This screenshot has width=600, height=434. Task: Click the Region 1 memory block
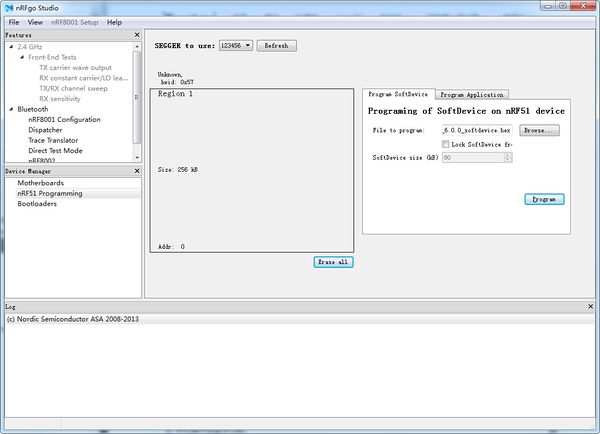pos(252,170)
